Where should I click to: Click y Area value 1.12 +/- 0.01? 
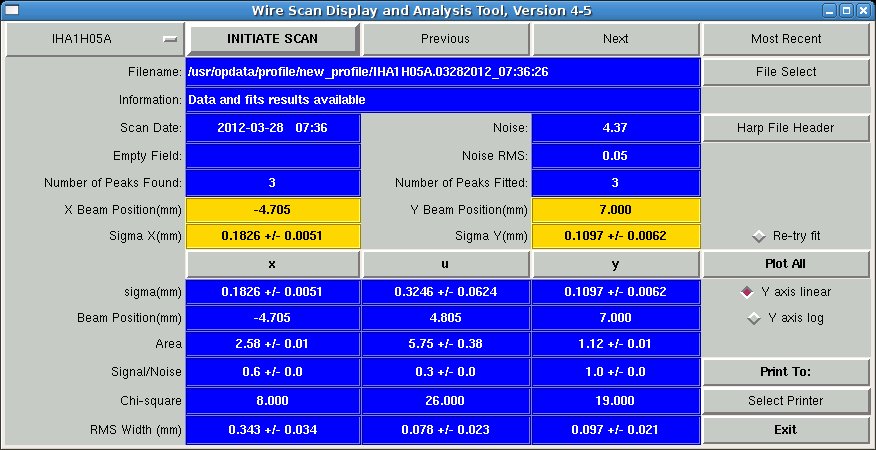[x=616, y=344]
